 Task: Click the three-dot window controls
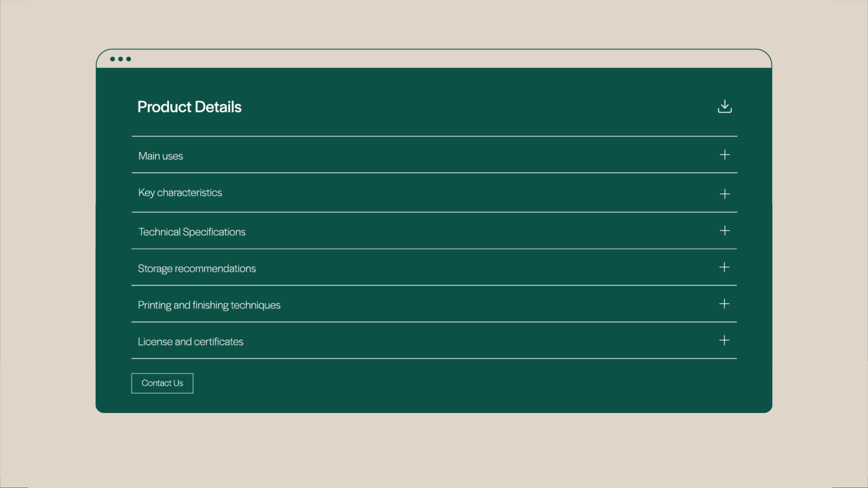pyautogui.click(x=121, y=59)
